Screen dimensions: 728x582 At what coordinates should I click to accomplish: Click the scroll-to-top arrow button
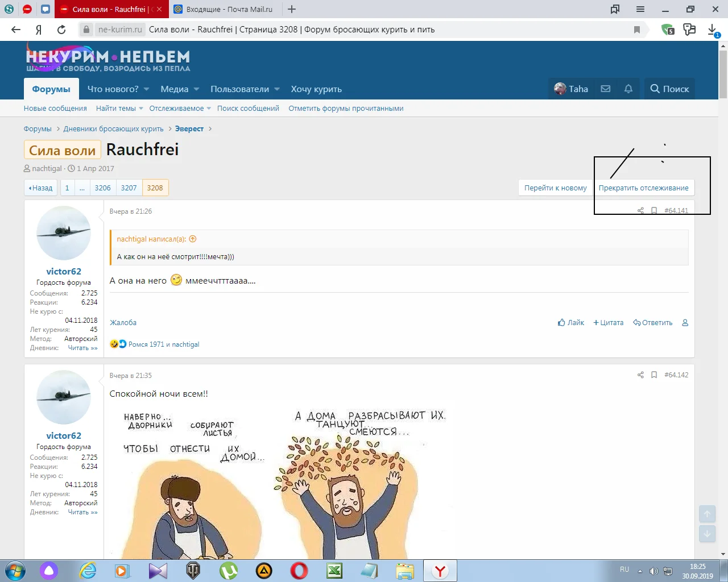(x=707, y=514)
